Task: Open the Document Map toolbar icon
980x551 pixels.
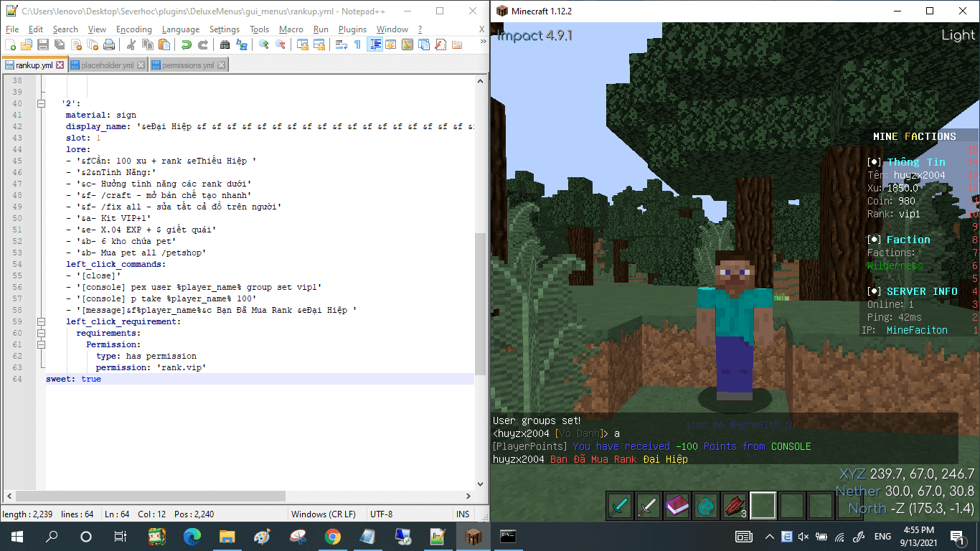Action: 407,44
